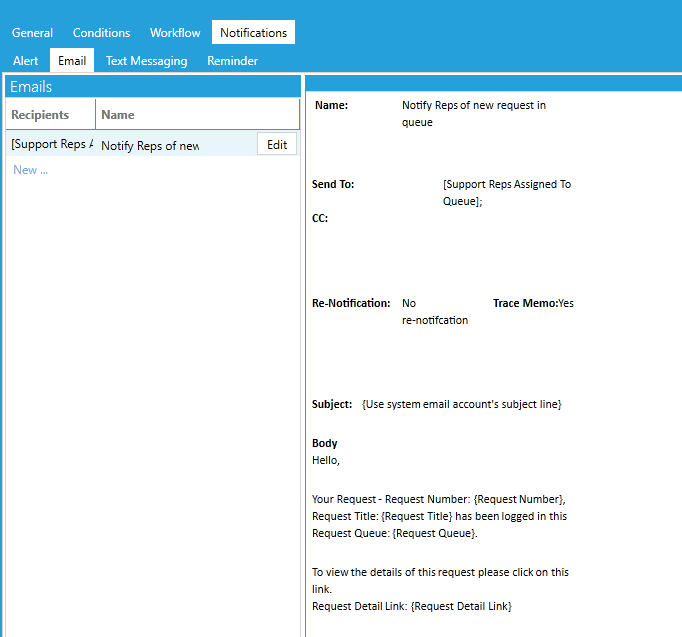Click the 'Subject:' label
Screen dimensions: 682x637
pyautogui.click(x=332, y=404)
